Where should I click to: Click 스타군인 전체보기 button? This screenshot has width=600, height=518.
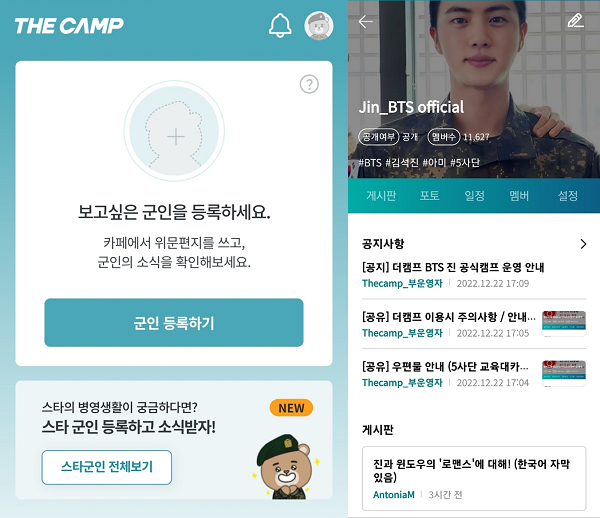107,467
